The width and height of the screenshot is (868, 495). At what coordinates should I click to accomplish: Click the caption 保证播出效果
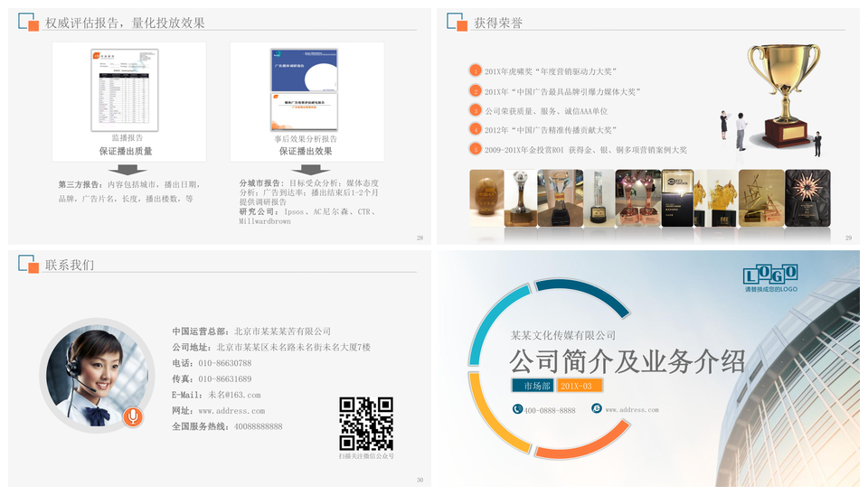tap(306, 151)
